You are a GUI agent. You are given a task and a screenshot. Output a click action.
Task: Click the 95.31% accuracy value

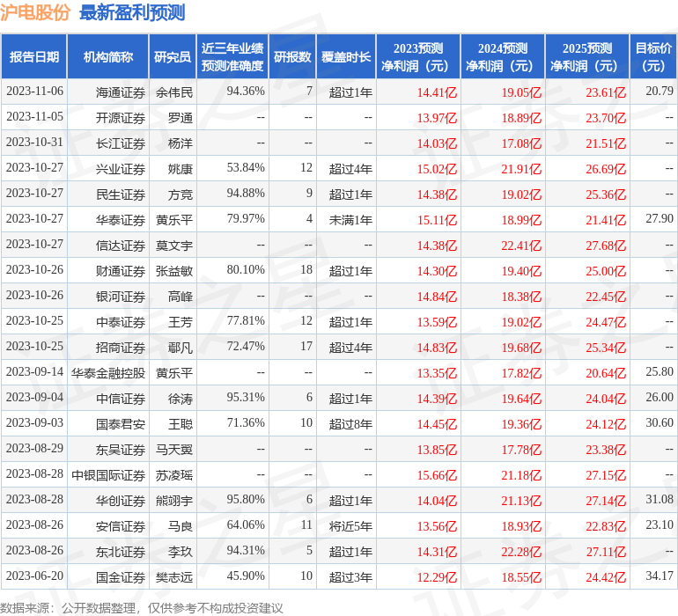[x=246, y=397]
